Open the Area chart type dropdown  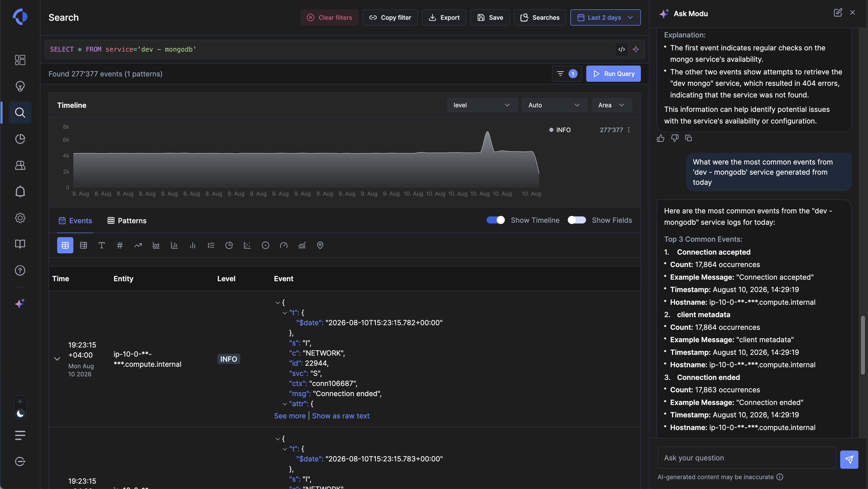(x=612, y=105)
